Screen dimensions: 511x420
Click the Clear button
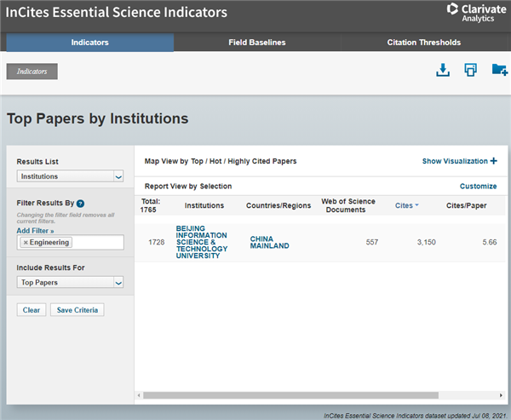[x=32, y=310]
